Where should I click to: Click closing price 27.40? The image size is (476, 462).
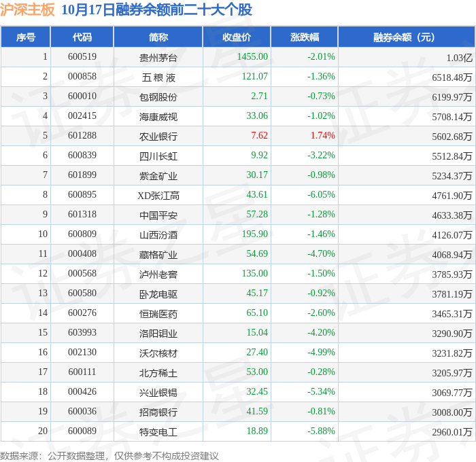tap(257, 353)
